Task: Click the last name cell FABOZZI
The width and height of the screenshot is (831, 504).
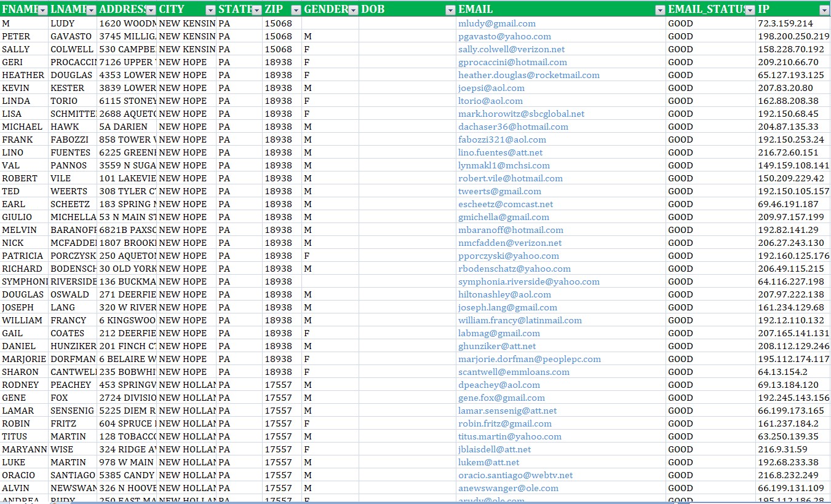Action: [x=73, y=140]
